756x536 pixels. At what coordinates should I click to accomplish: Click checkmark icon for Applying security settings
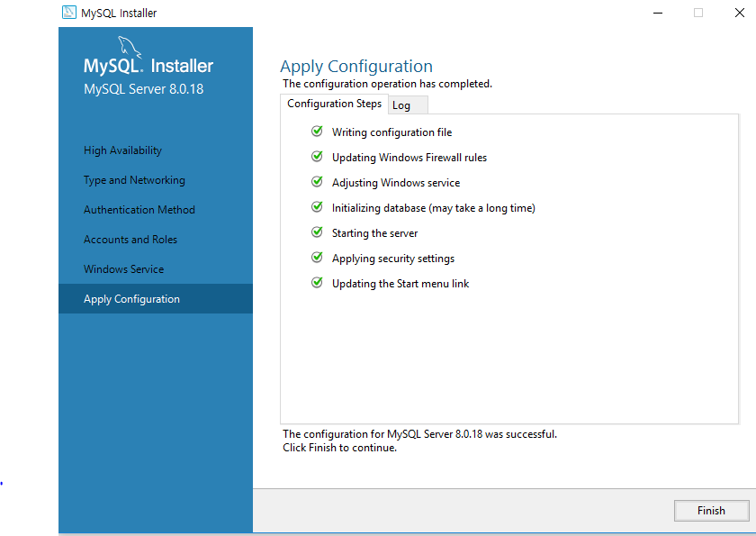tap(317, 257)
